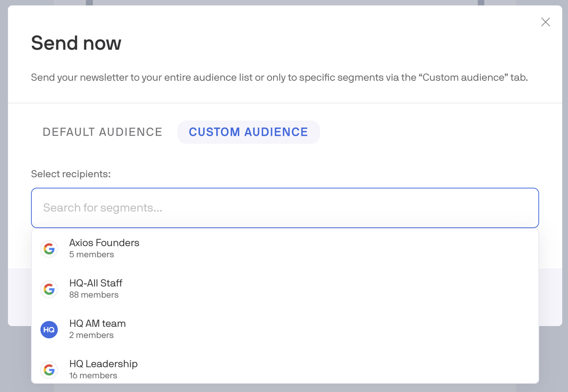568x392 pixels.
Task: Click the Search for segments input field
Action: click(285, 208)
